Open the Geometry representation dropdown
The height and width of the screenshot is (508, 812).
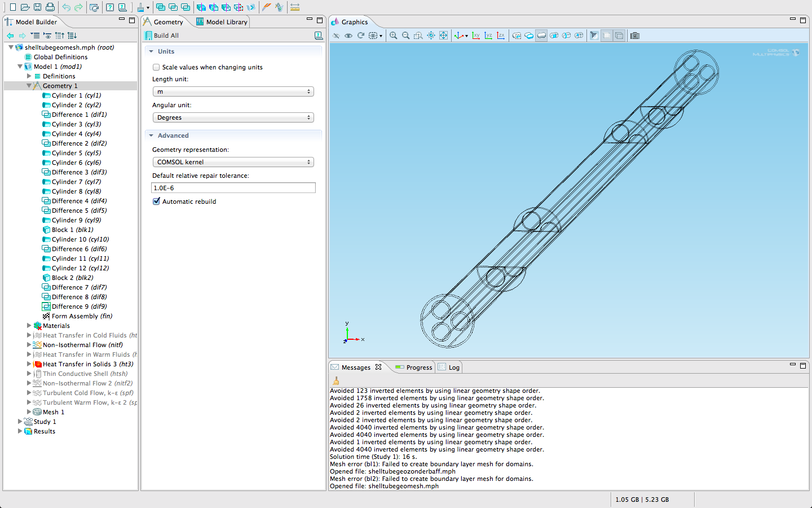[x=233, y=162]
